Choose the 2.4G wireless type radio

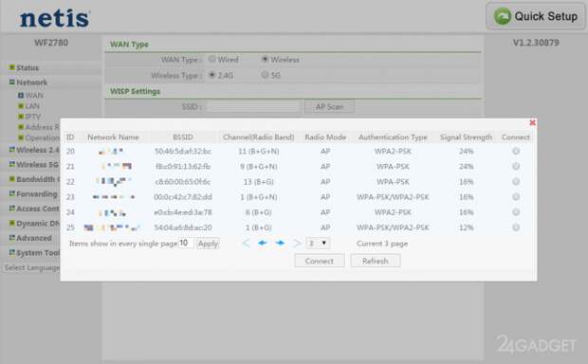click(x=212, y=75)
